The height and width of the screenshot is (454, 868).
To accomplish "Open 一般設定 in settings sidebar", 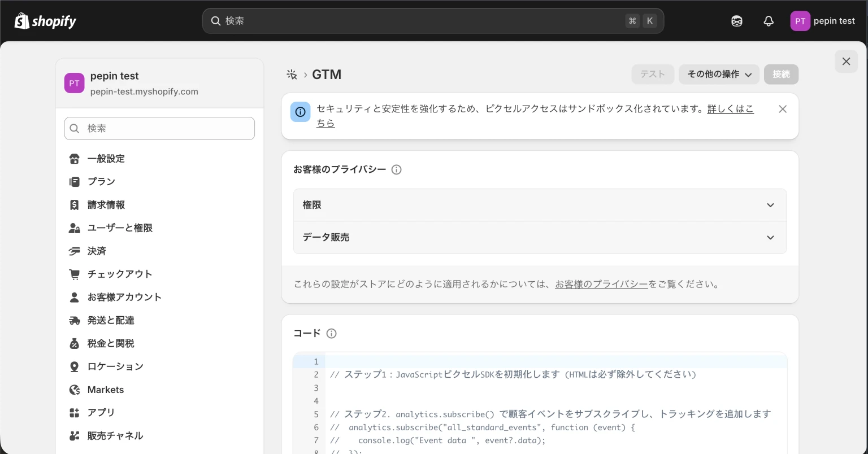I will (x=106, y=159).
